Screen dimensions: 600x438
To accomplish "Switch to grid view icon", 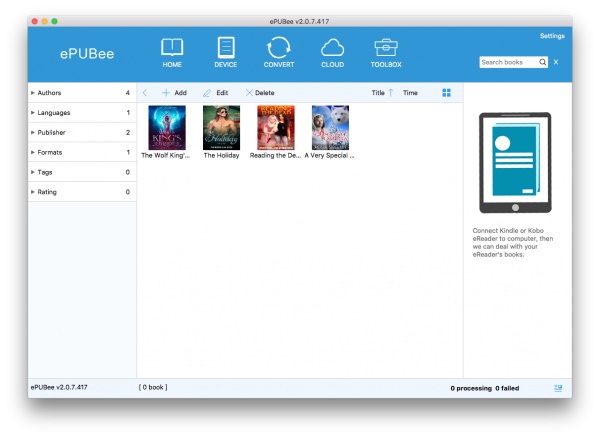I will [x=446, y=93].
